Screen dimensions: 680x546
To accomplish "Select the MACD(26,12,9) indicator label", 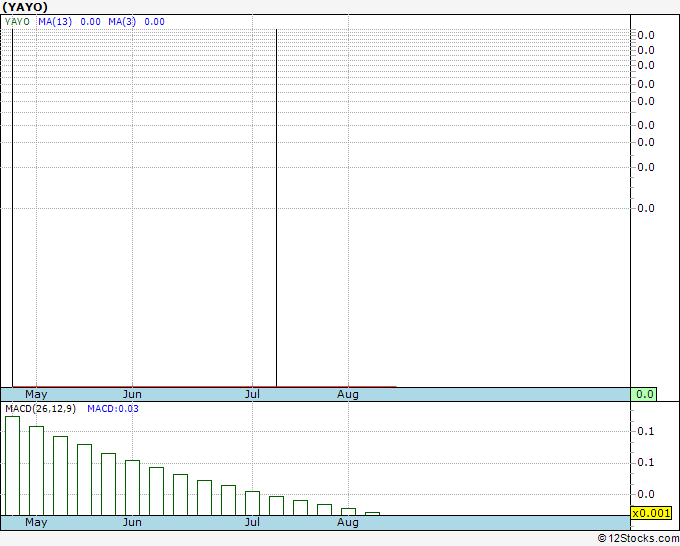I will pos(40,409).
